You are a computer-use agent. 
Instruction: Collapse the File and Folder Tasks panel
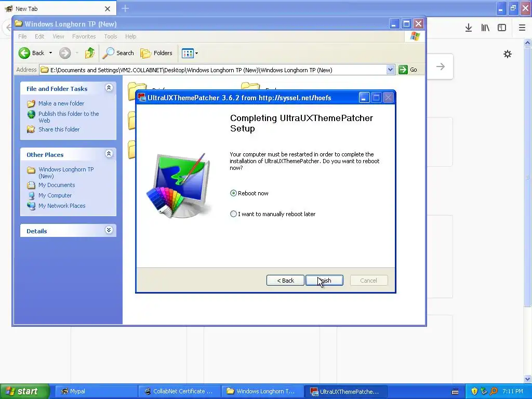pos(109,88)
